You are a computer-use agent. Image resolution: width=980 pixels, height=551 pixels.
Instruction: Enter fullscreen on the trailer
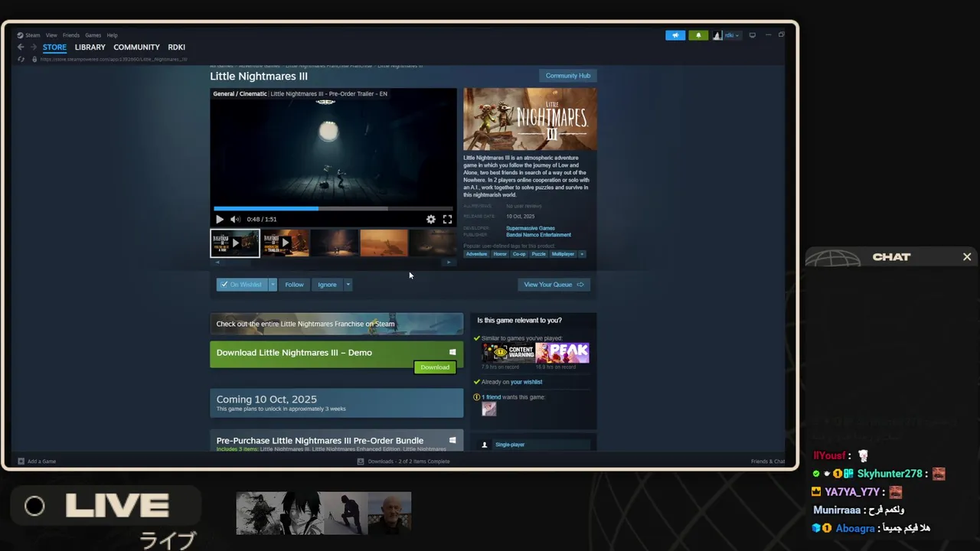point(447,220)
